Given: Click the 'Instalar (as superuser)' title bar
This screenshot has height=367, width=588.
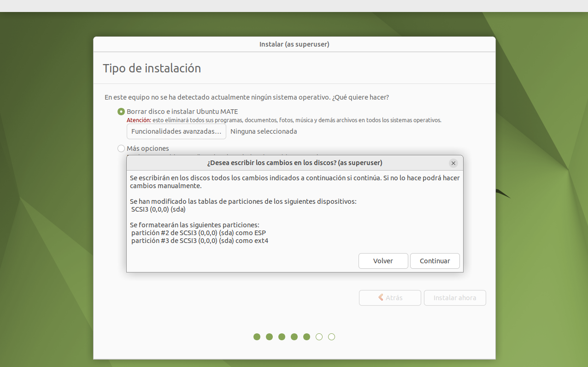Looking at the screenshot, I should [294, 44].
